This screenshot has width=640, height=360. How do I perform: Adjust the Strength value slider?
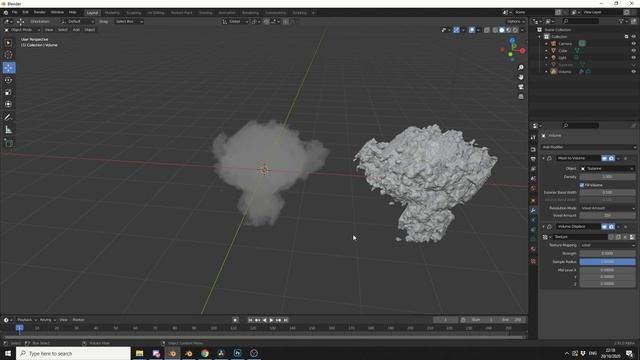(x=607, y=253)
